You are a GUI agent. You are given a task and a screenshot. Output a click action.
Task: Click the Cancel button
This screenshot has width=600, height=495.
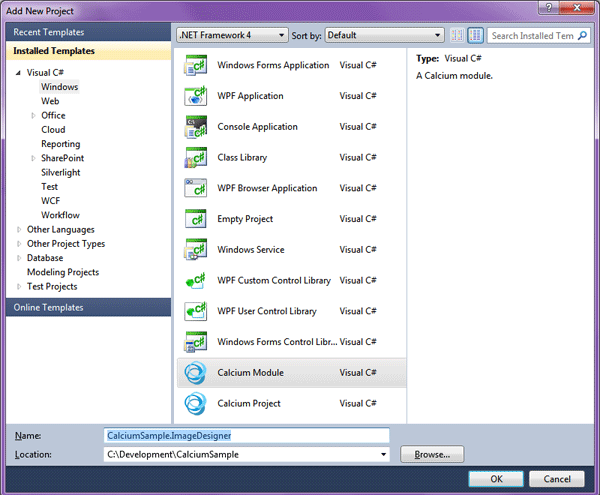pyautogui.click(x=557, y=479)
